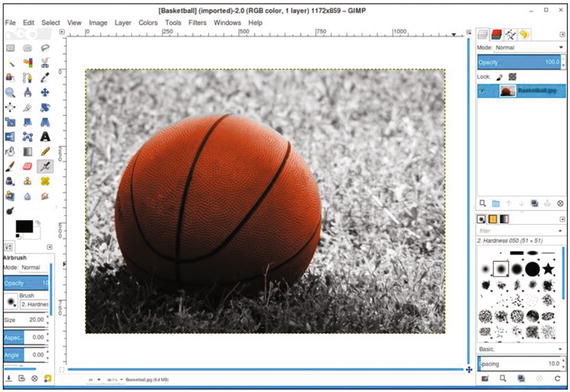Select the Blend gradient tool
The width and height of the screenshot is (570, 392).
[28, 152]
